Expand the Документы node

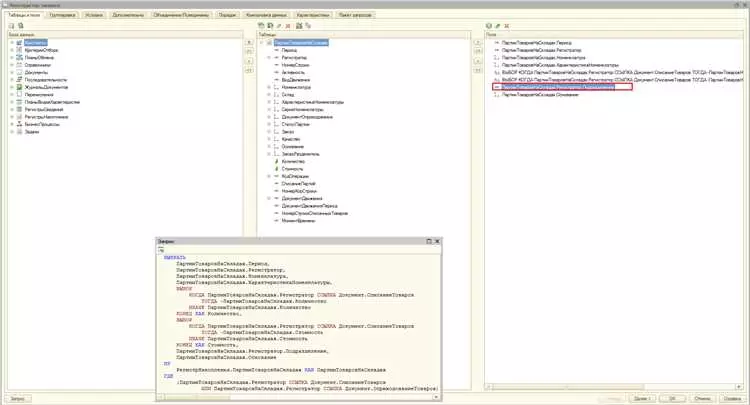tap(12, 72)
